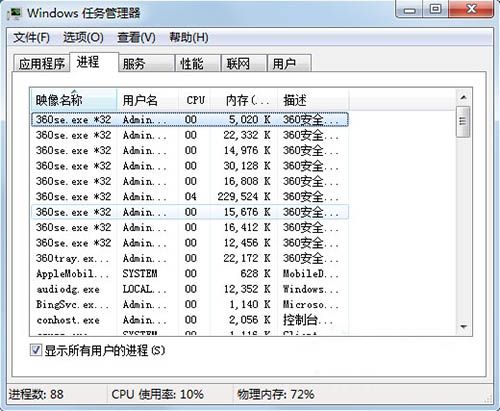This screenshot has height=411, width=500.
Task: Maximize the Task Manager window
Action: point(435,9)
